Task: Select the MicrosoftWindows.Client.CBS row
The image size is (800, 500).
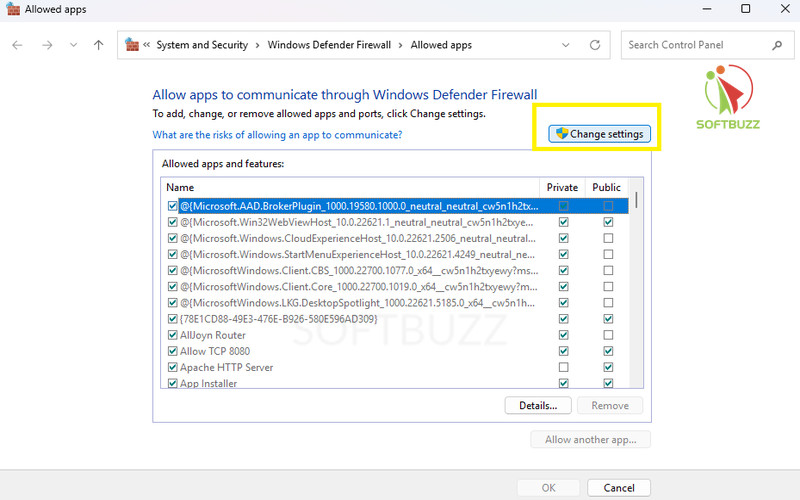Action: pyautogui.click(x=395, y=270)
